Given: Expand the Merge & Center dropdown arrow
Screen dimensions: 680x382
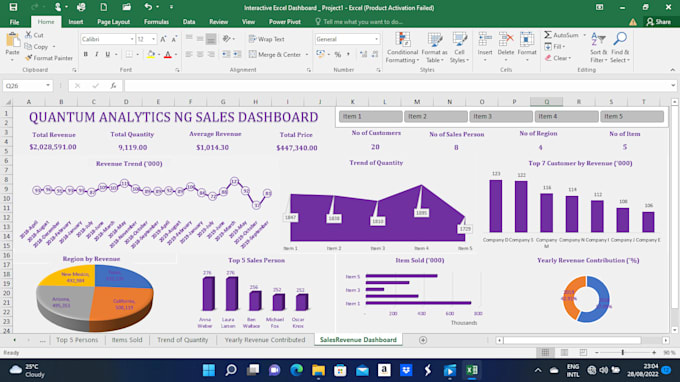Looking at the screenshot, I should (x=307, y=55).
